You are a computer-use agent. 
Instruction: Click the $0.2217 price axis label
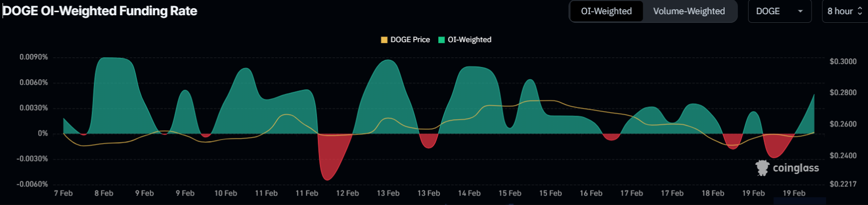click(x=843, y=184)
